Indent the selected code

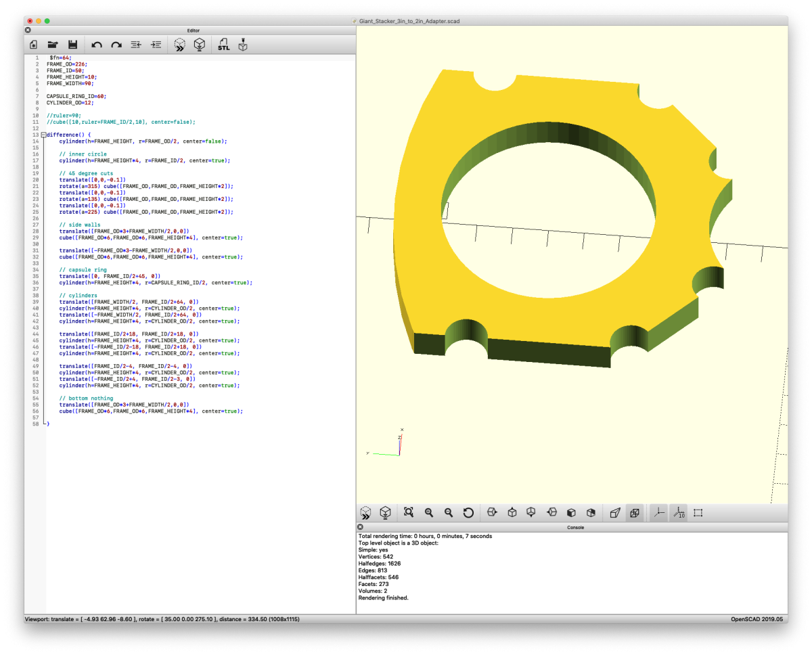tap(156, 45)
